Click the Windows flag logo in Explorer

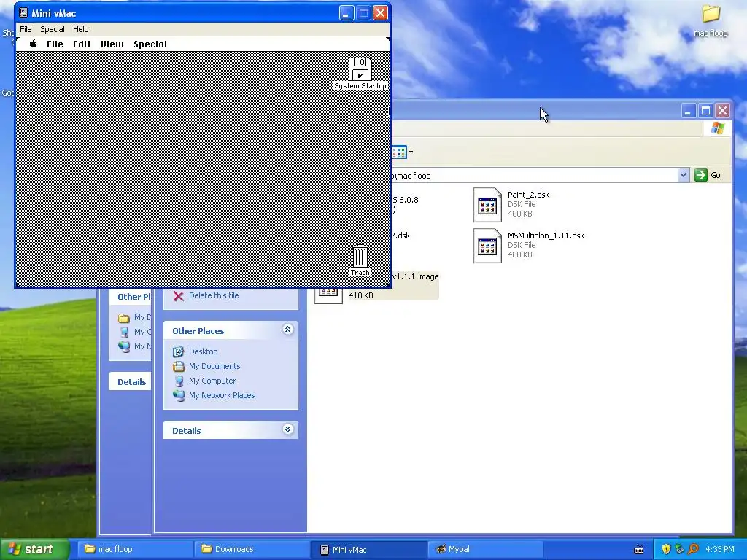(717, 128)
